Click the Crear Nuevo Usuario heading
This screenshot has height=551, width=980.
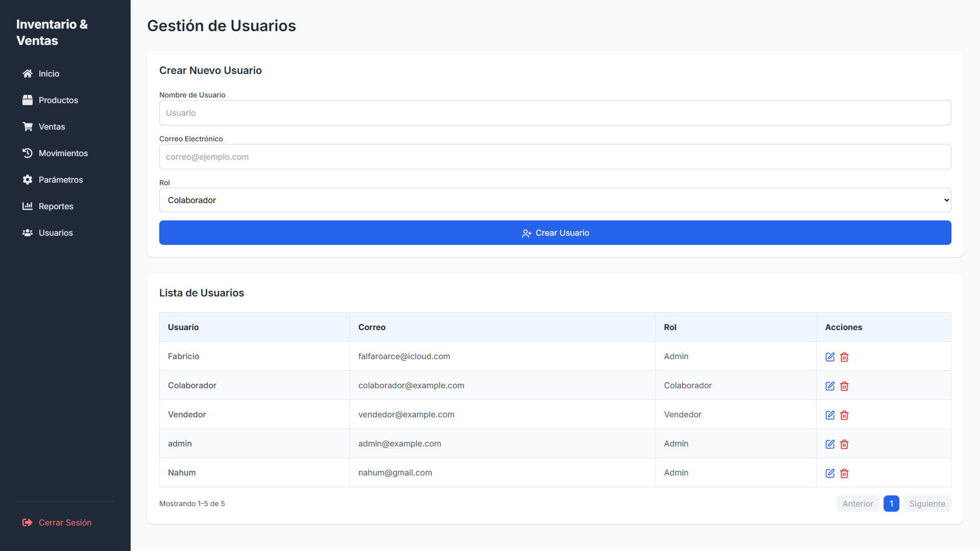210,70
